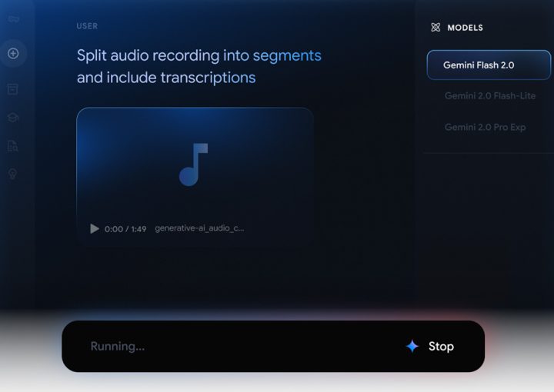Click the Models header icon
The width and height of the screenshot is (554, 392).
[x=436, y=28]
